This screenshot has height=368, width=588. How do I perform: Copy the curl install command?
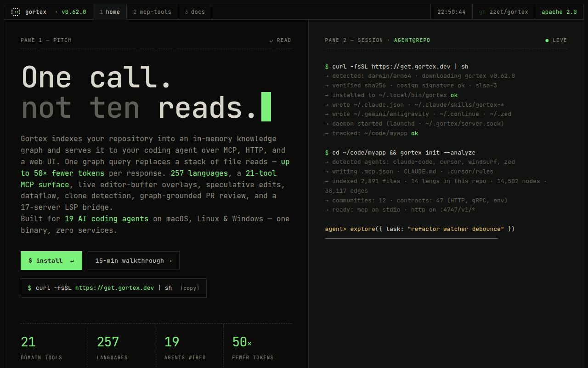190,288
